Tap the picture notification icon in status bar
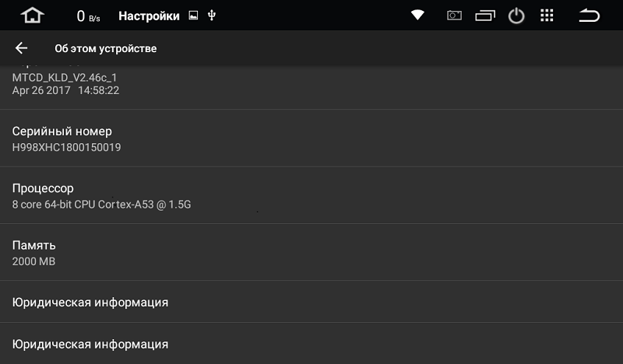The image size is (623, 364). [193, 16]
